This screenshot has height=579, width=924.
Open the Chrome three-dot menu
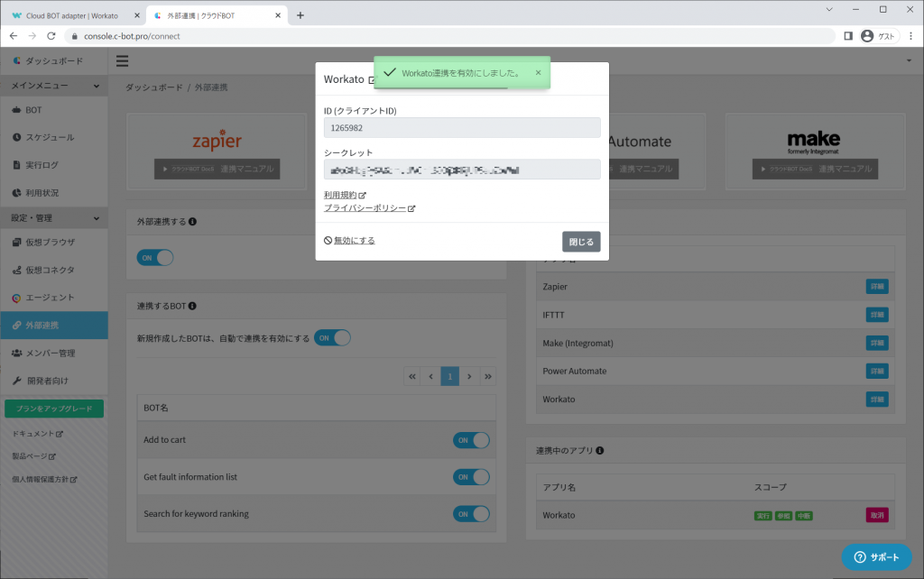click(x=911, y=36)
